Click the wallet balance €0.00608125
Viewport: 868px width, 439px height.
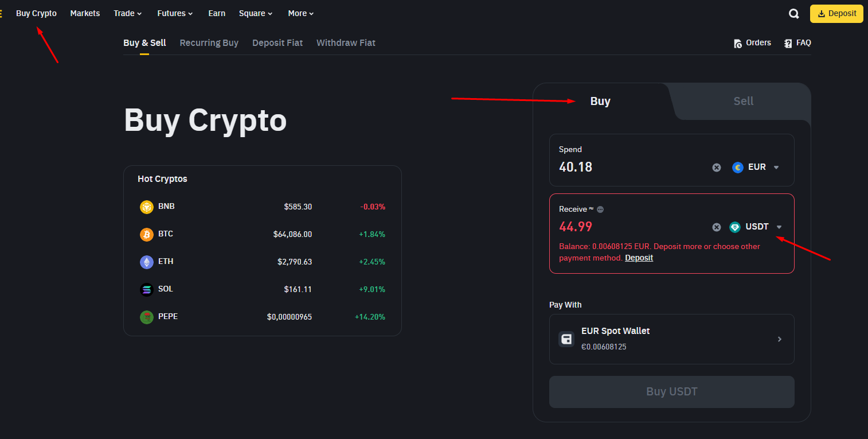point(604,347)
